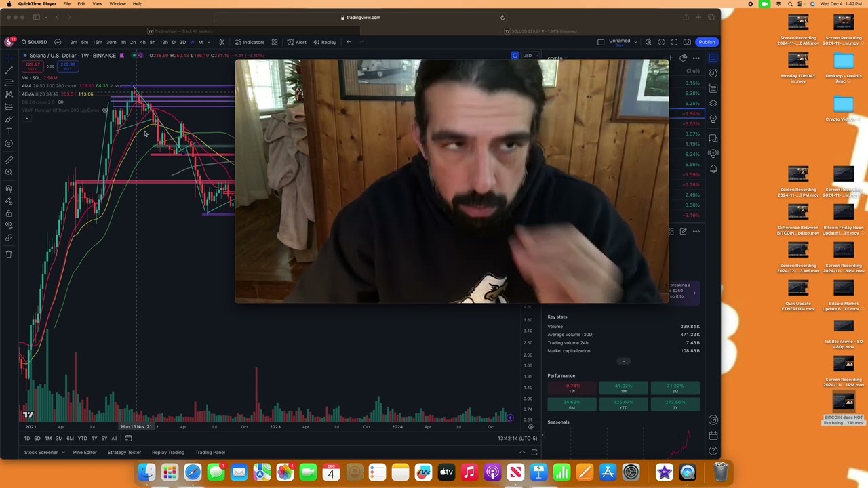Select the measure ruler tool

tap(9, 160)
